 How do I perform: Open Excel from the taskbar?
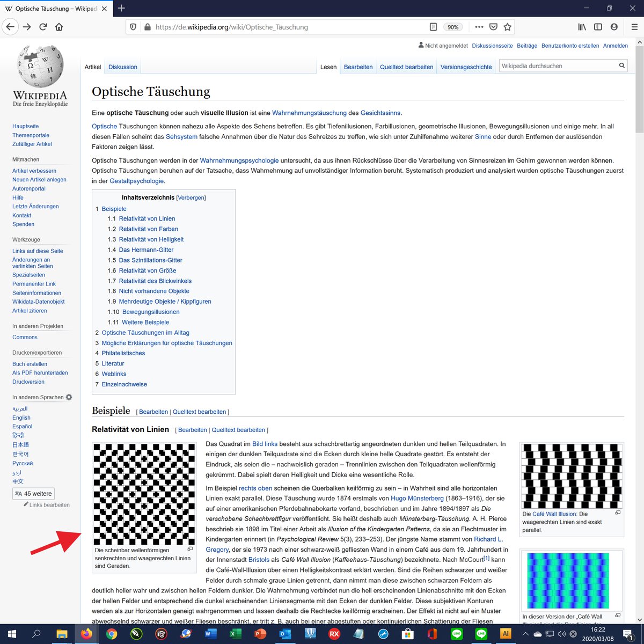235,634
